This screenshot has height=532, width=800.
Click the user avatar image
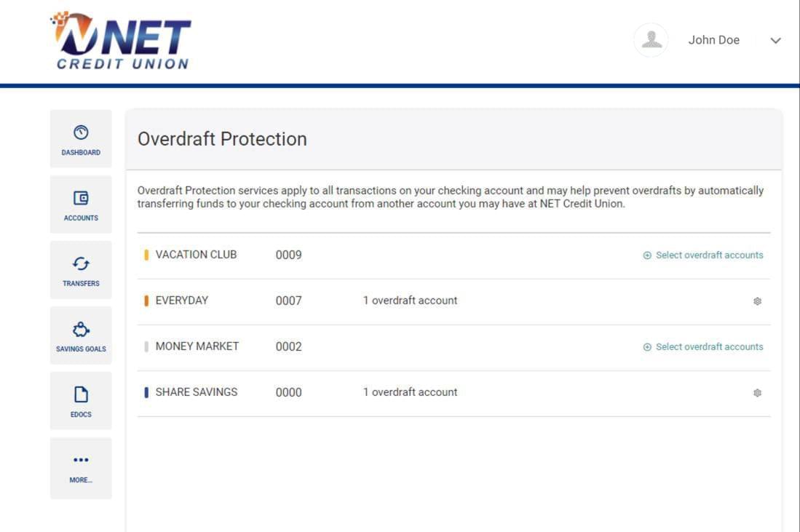click(x=651, y=40)
